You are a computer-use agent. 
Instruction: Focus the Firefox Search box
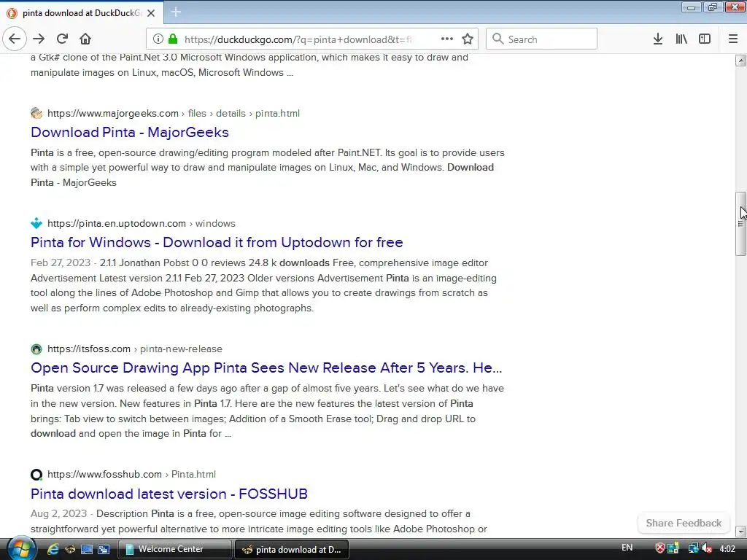point(542,39)
